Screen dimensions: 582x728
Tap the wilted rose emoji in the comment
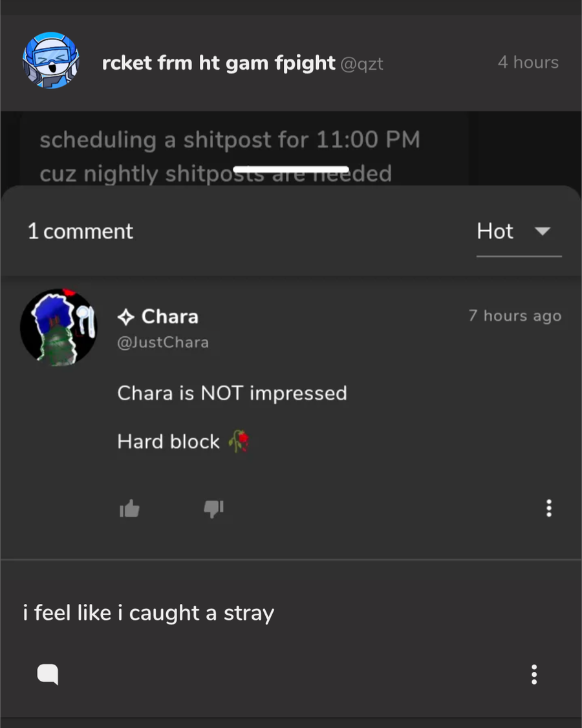pyautogui.click(x=239, y=442)
